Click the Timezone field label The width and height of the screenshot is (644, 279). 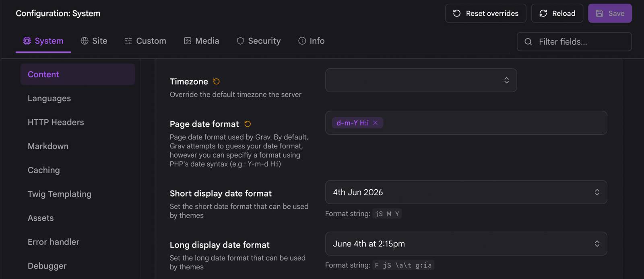click(x=189, y=82)
